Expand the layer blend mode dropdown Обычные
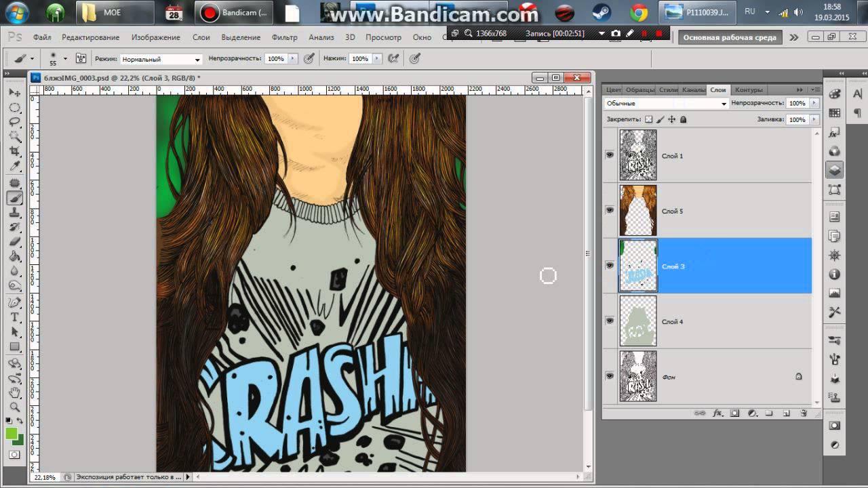Image resolution: width=868 pixels, height=488 pixels. [666, 103]
